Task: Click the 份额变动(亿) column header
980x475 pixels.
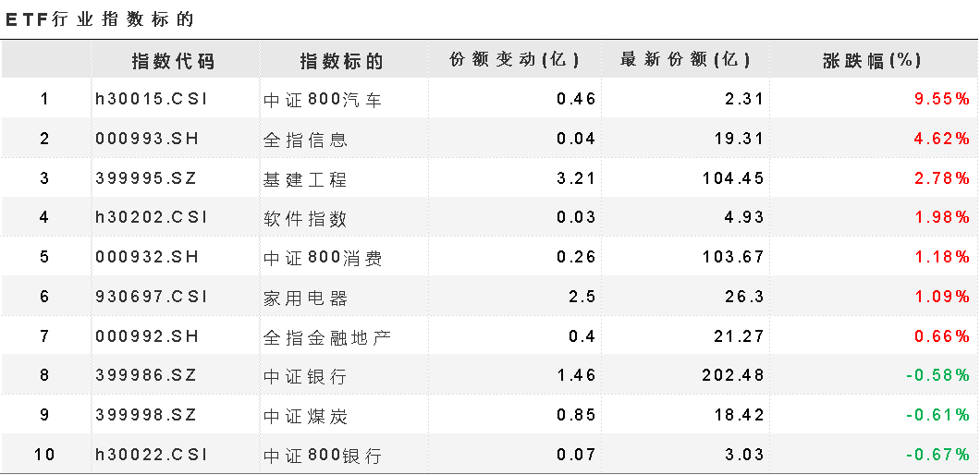Action: [x=514, y=60]
